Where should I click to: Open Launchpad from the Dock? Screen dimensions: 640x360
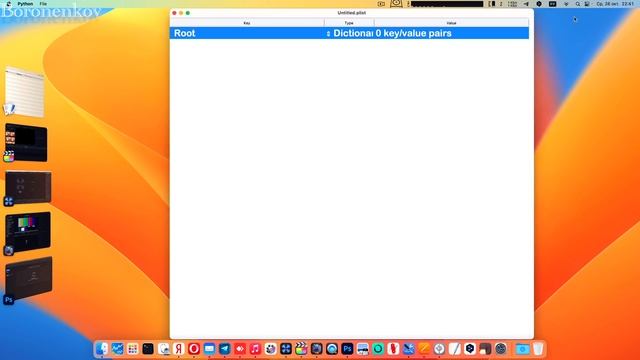(x=132, y=349)
